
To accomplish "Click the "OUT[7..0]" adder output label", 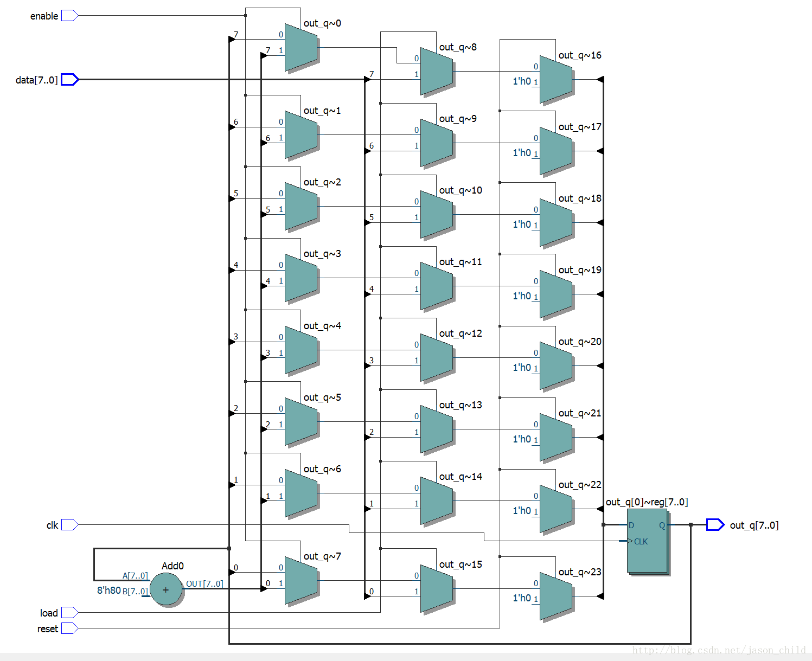I will pos(204,584).
